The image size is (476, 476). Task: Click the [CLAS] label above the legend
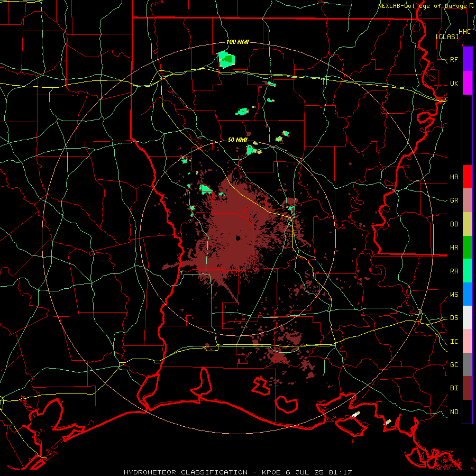pyautogui.click(x=447, y=36)
